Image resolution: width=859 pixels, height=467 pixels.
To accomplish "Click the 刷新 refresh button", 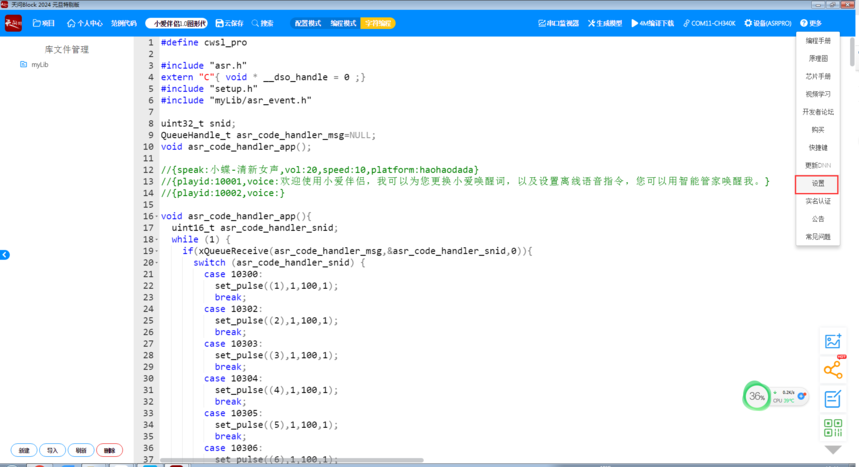I will click(81, 451).
